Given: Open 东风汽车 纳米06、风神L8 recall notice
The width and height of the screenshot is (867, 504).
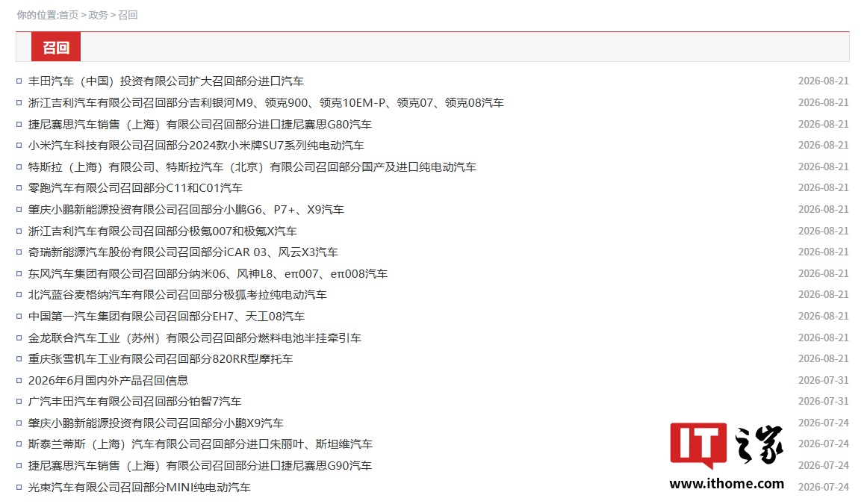Looking at the screenshot, I should 208,273.
